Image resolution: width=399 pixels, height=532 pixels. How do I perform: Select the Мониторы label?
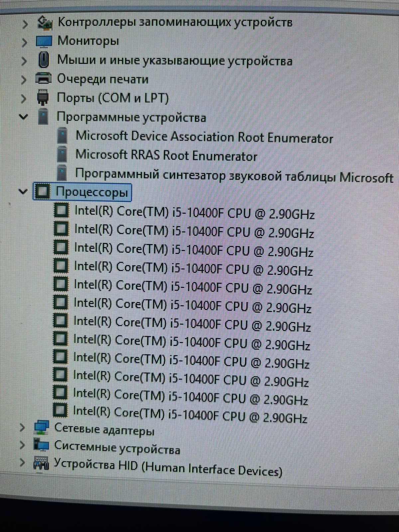(88, 41)
